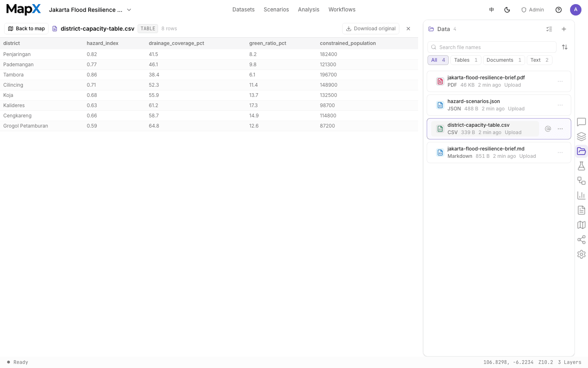The height and width of the screenshot is (368, 588).
Task: Open the bar chart sidebar icon
Action: pyautogui.click(x=581, y=195)
